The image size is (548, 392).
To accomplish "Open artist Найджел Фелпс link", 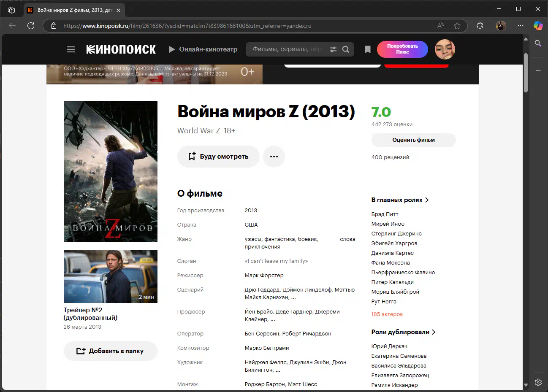I will click(266, 362).
